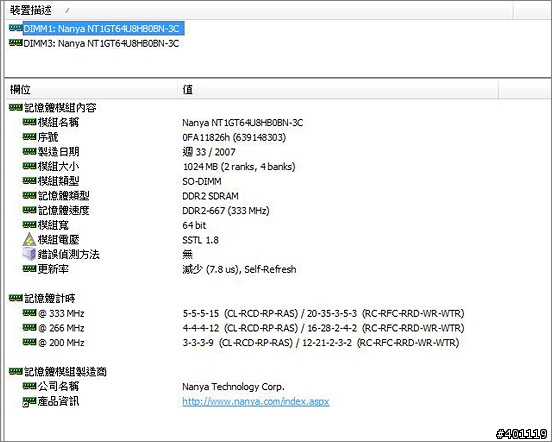552x442 pixels.
Task: Click the DIMM3 memory module icon
Action: pos(16,43)
